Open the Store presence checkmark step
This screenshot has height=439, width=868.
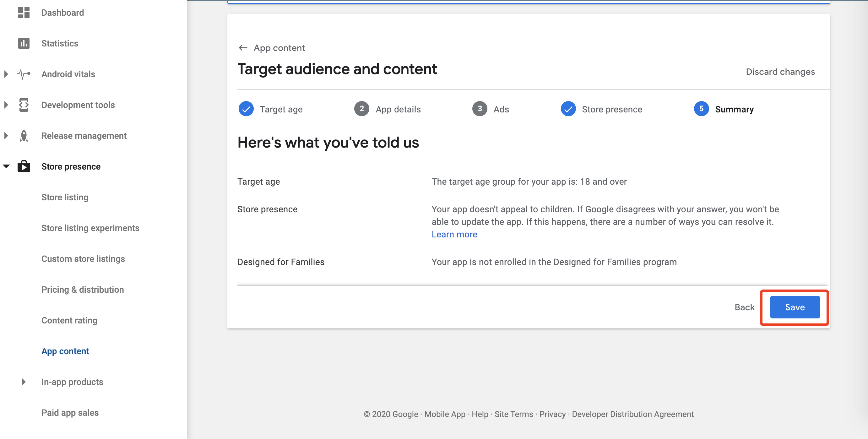tap(568, 109)
